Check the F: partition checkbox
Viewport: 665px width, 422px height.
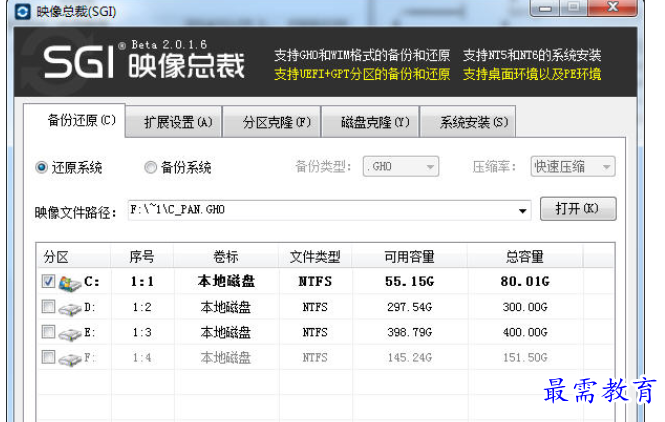(x=48, y=357)
